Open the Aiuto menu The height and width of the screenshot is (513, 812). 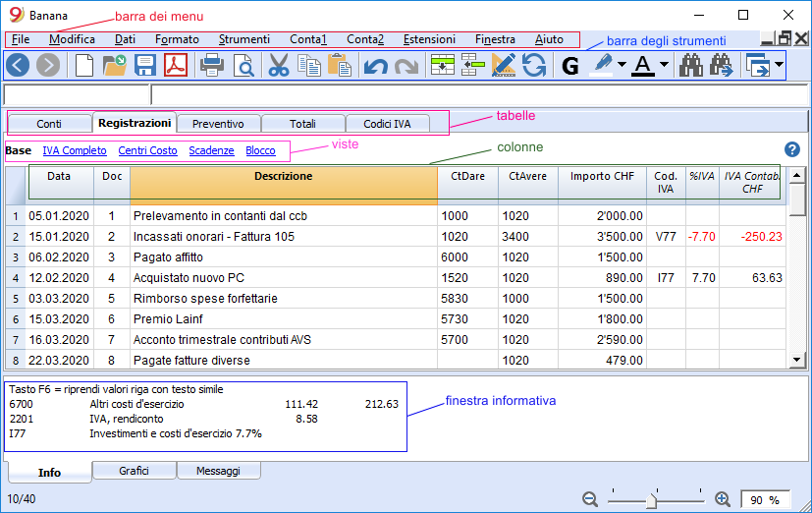click(x=549, y=39)
